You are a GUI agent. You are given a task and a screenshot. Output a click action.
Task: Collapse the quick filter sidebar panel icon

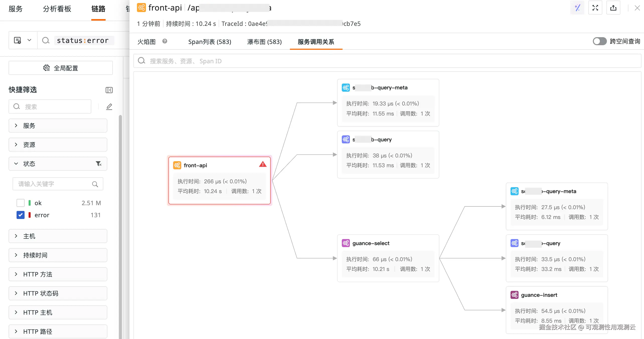(x=109, y=90)
